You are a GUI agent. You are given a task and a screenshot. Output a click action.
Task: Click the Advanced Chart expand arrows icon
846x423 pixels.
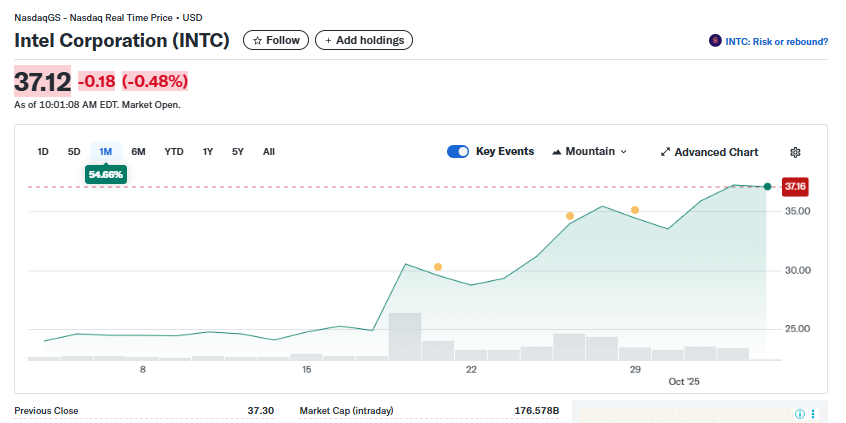(665, 152)
